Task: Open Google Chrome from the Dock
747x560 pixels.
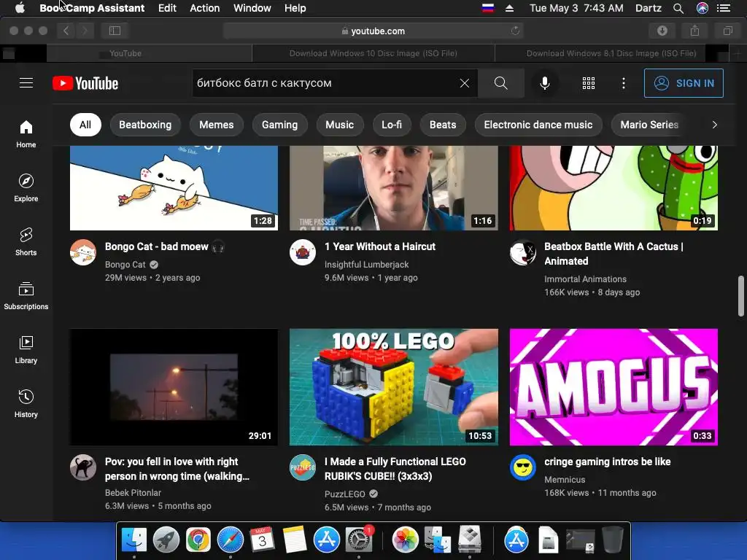Action: 198,540
